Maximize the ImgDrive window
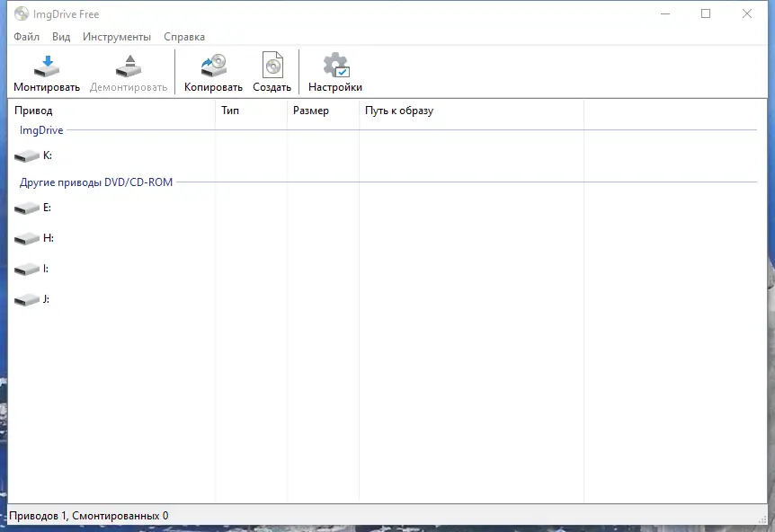This screenshot has height=532, width=775. point(706,13)
